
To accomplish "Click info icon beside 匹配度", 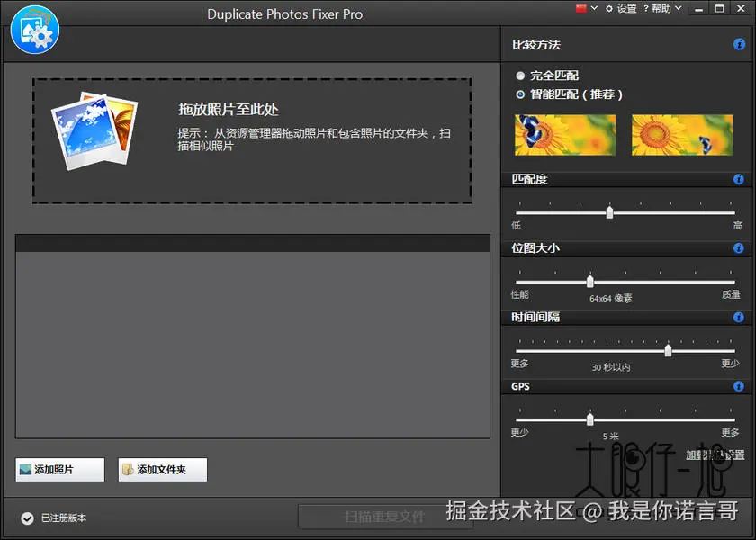I will point(739,179).
